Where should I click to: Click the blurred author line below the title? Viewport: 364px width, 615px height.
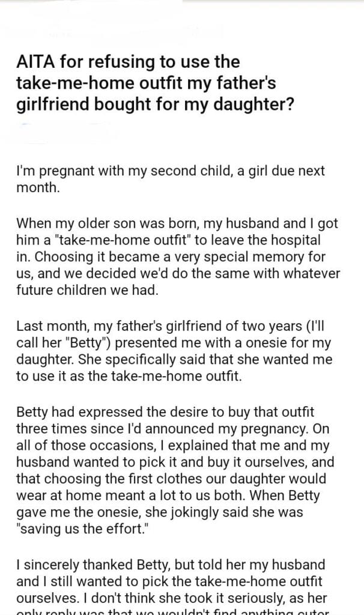[63, 127]
